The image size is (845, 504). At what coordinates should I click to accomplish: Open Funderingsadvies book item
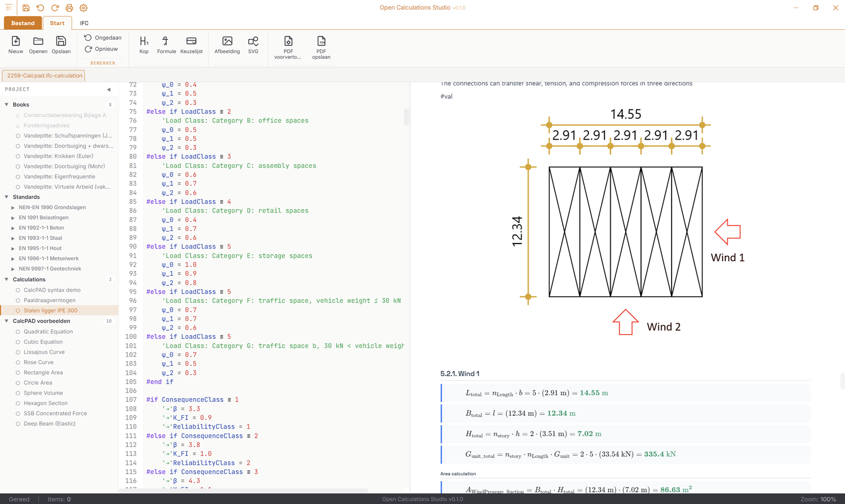[59, 126]
